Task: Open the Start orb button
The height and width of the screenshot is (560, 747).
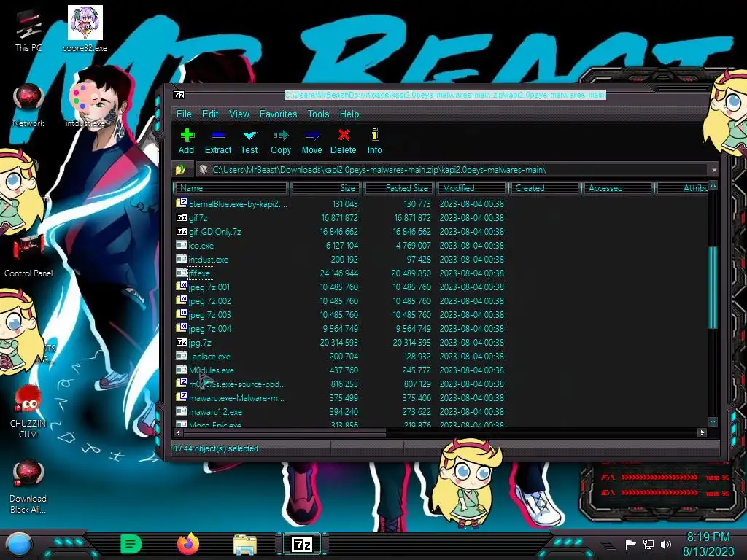Action: (19, 544)
